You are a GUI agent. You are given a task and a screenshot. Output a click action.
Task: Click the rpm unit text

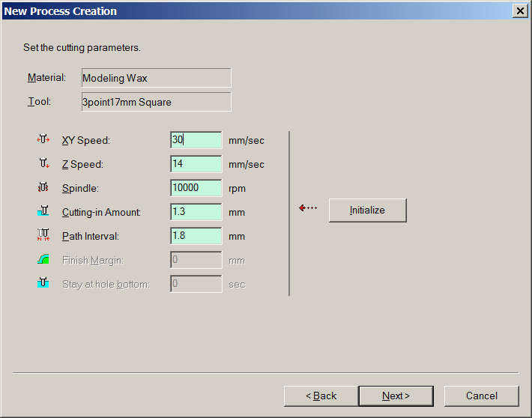point(237,189)
